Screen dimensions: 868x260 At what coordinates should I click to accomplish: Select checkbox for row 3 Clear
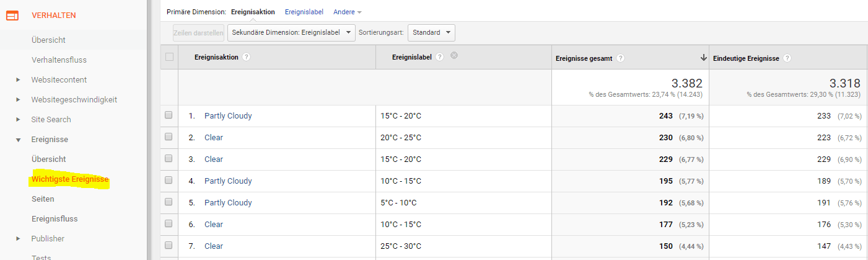coord(169,159)
